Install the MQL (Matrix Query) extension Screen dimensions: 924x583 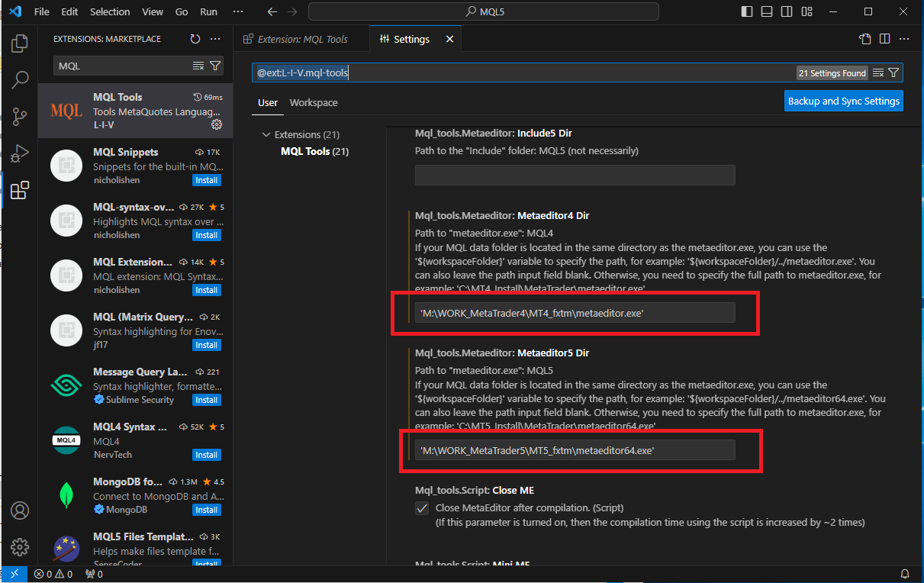[207, 345]
